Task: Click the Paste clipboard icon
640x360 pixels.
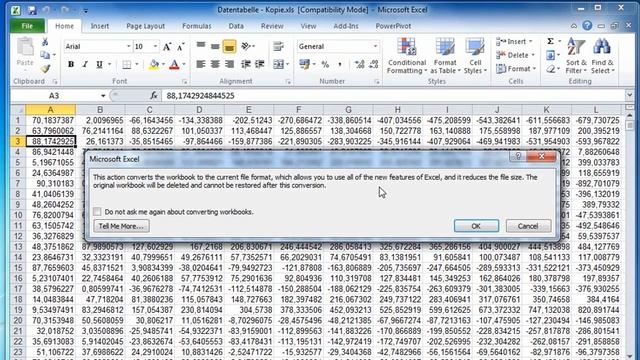Action: click(25, 48)
